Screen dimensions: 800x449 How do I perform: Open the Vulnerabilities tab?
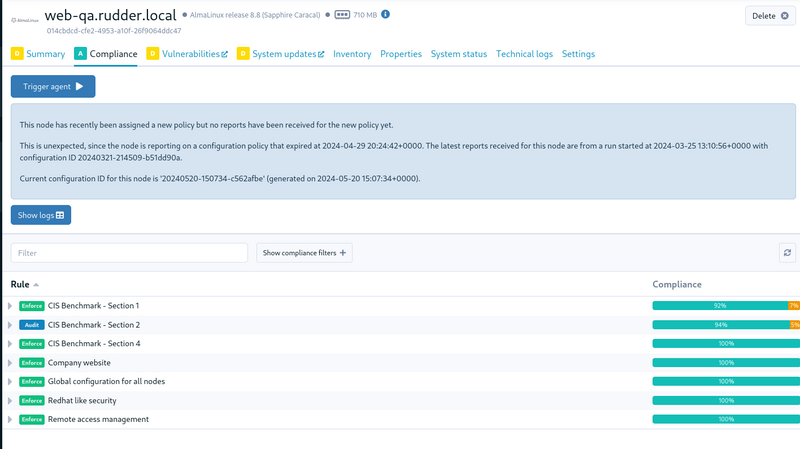coord(191,54)
